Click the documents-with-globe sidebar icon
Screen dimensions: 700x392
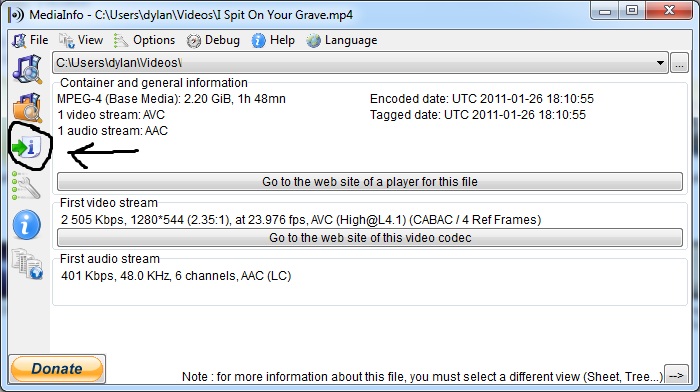[27, 264]
